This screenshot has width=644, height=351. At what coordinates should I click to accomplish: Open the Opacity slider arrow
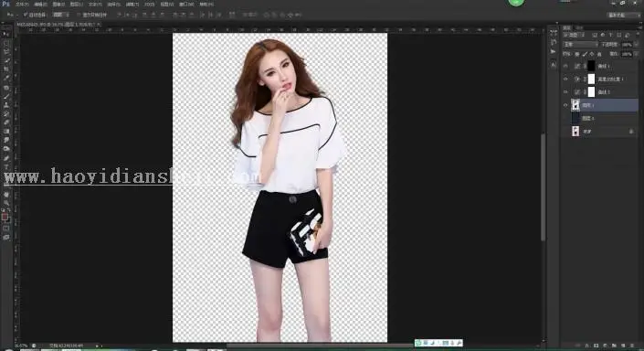[637, 45]
